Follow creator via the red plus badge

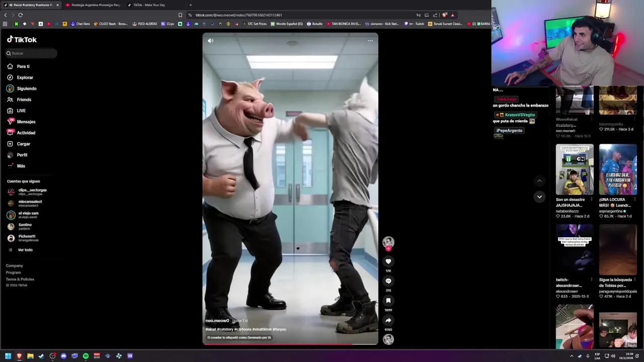click(388, 248)
